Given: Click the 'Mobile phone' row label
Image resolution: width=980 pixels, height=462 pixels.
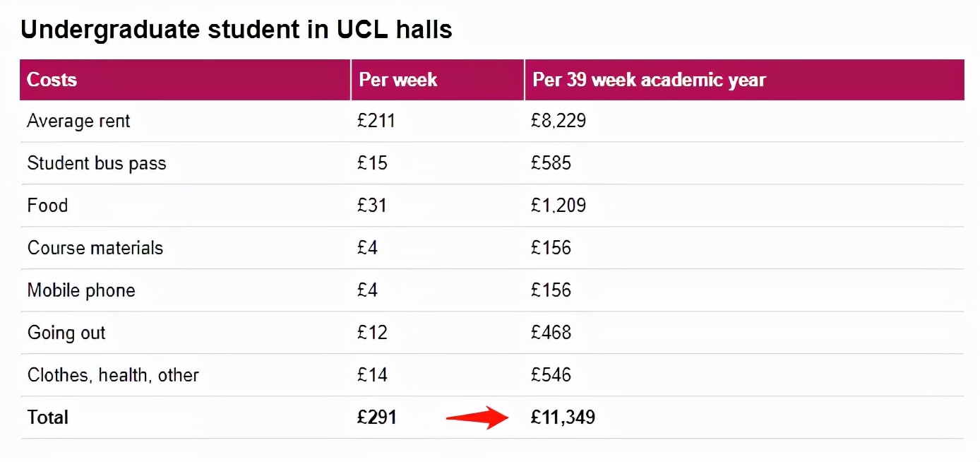Looking at the screenshot, I should [x=81, y=290].
